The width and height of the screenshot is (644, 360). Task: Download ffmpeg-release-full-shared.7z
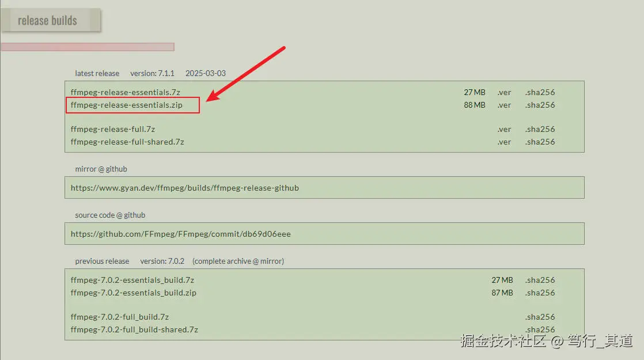[x=127, y=142]
